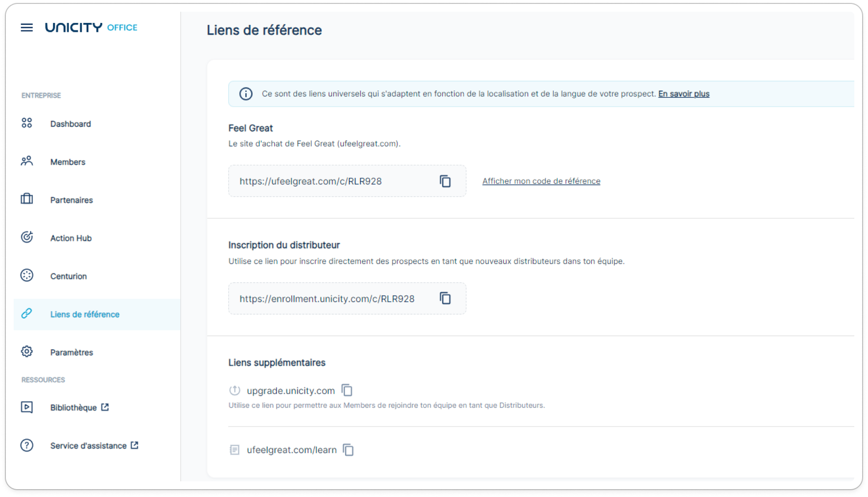Click the info icon in the banner
Viewport: 868px width, 497px height.
pos(246,94)
